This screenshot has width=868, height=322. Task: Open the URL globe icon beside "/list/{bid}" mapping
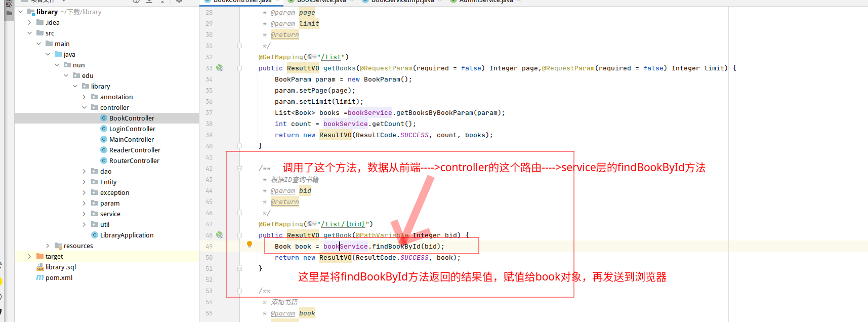tap(312, 224)
